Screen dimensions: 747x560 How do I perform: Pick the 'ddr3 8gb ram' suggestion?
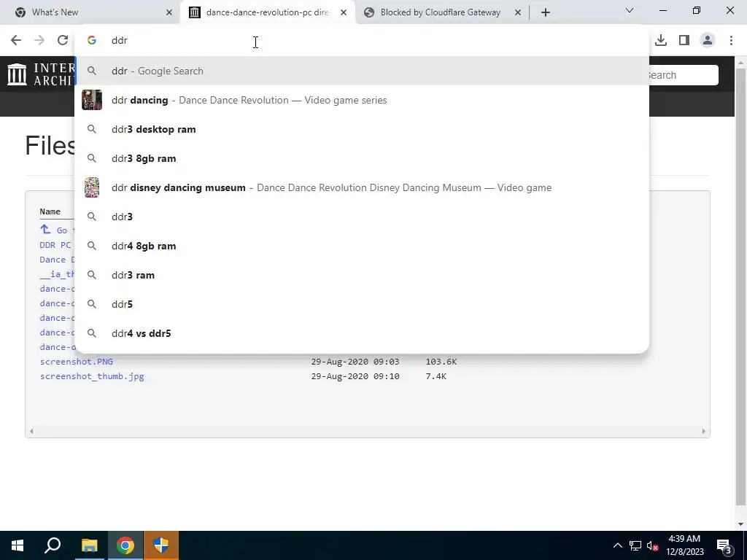362,158
